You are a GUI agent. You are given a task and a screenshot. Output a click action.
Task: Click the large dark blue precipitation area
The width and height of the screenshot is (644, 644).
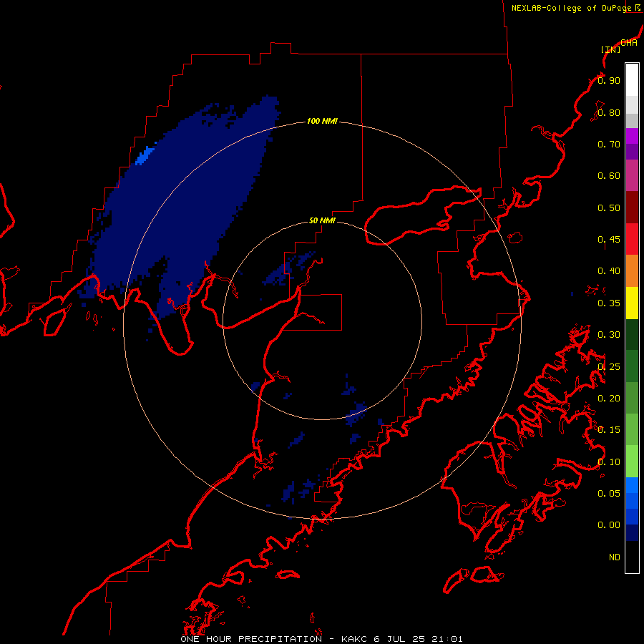(x=181, y=205)
